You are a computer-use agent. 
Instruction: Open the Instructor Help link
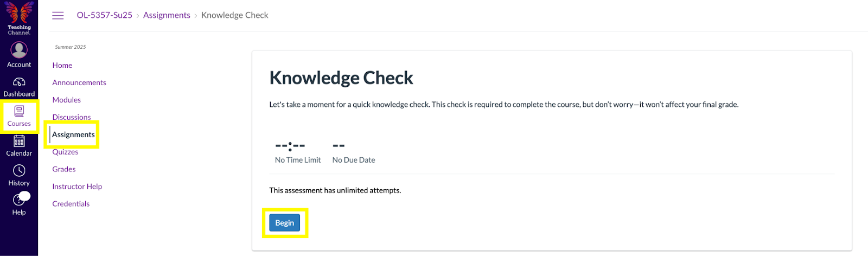click(77, 187)
